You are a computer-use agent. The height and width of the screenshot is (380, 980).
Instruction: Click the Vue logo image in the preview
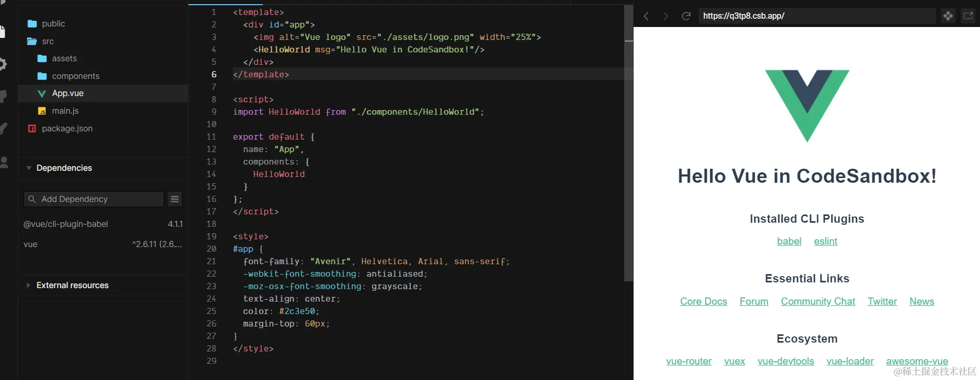coord(807,106)
